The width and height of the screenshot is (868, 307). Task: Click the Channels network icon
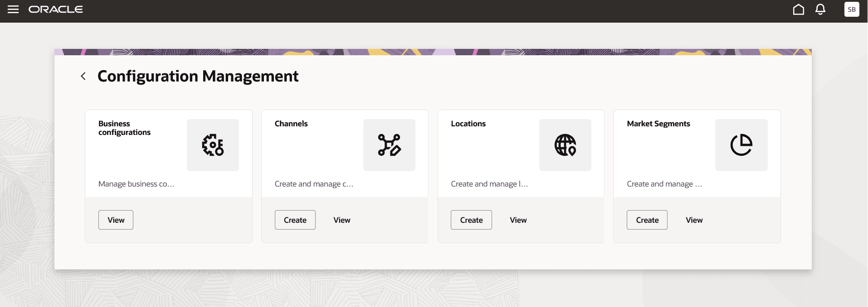tap(389, 145)
